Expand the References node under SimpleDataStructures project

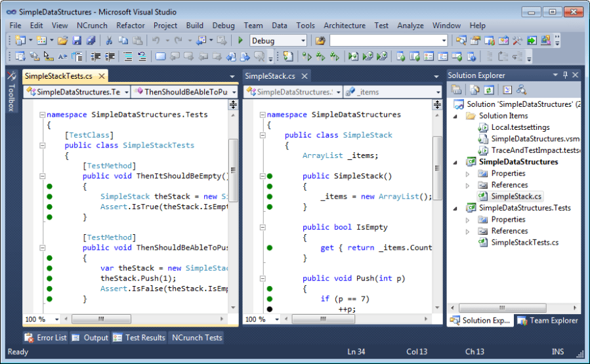tap(468, 186)
